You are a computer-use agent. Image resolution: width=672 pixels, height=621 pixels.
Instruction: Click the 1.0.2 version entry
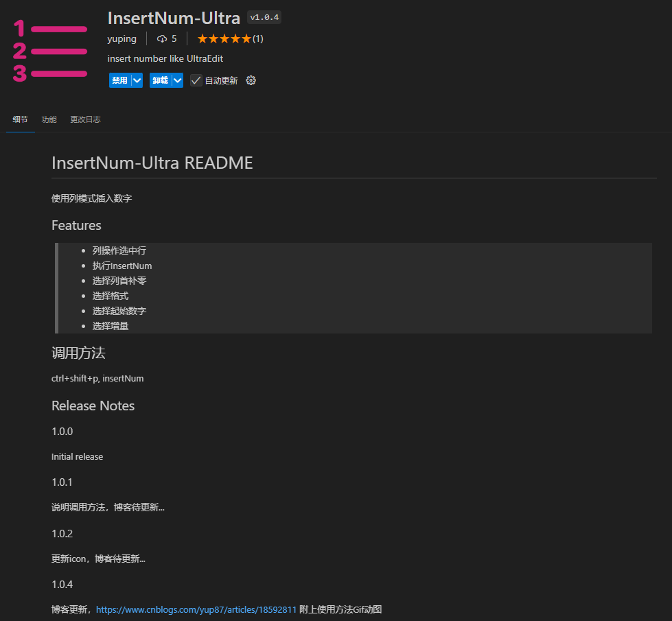(x=62, y=534)
